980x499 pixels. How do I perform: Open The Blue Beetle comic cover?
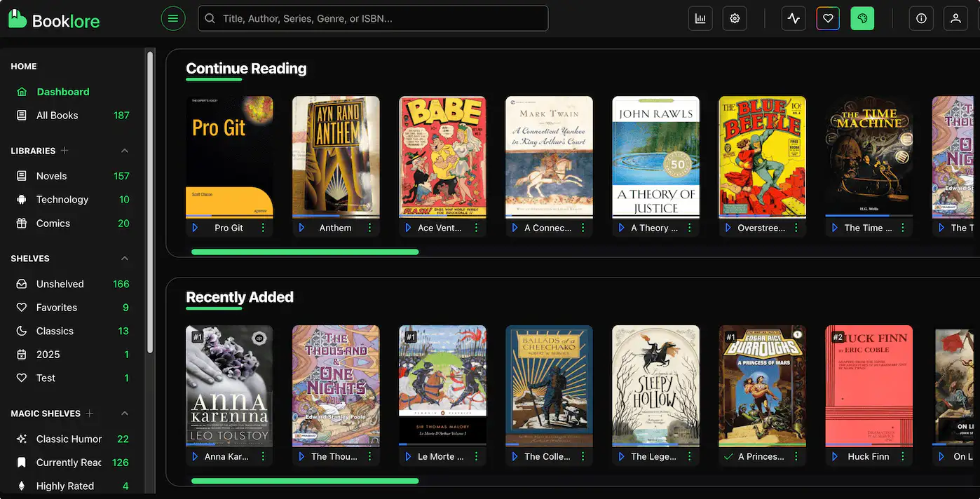[762, 156]
